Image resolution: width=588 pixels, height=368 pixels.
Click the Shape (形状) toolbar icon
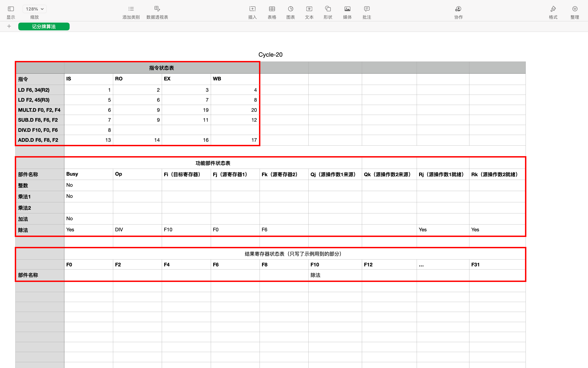(328, 9)
